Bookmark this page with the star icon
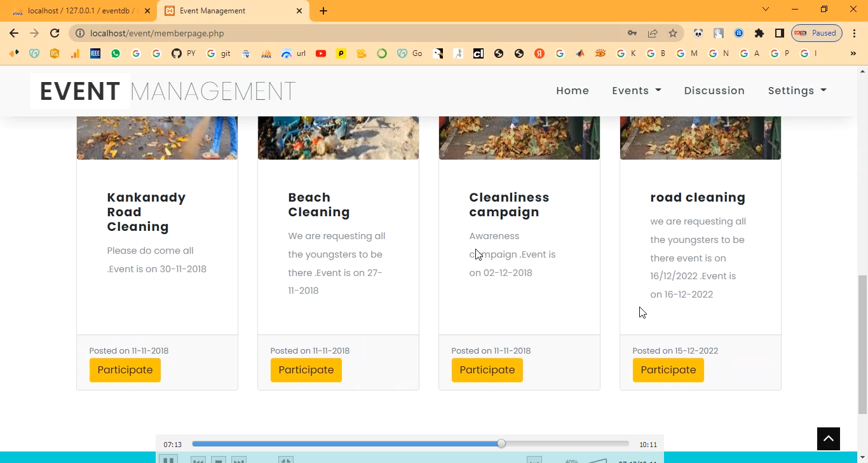The width and height of the screenshot is (868, 463). point(673,33)
